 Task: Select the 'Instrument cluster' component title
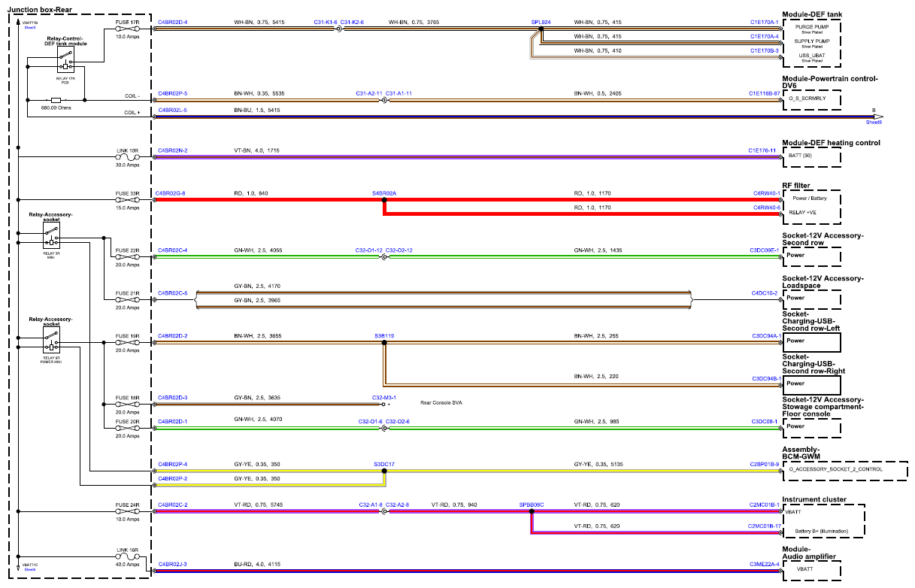(x=814, y=499)
